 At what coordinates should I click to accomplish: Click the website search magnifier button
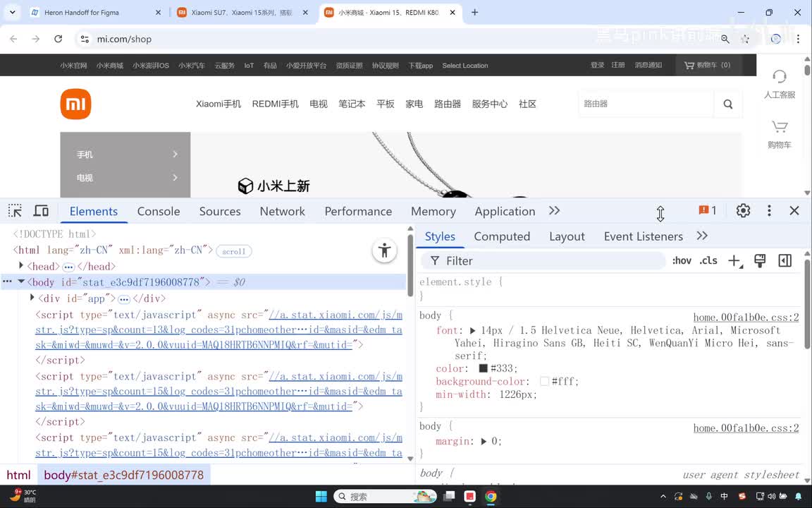click(727, 104)
